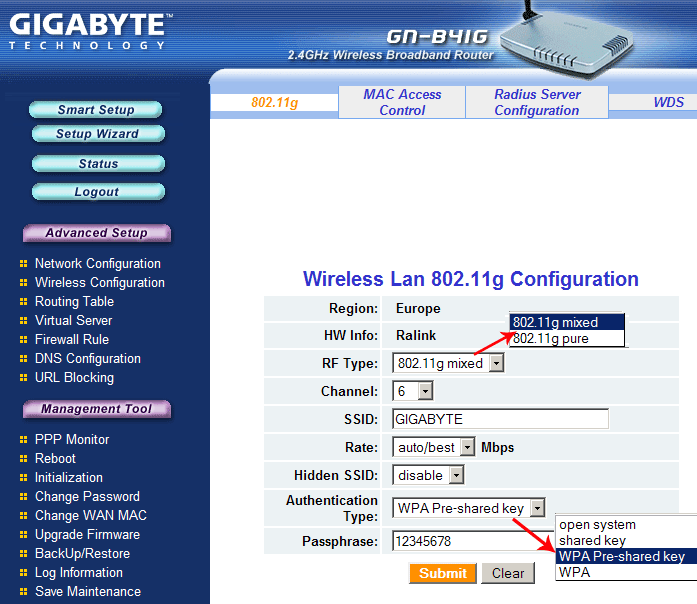697x604 pixels.
Task: Submit the wireless configuration
Action: [x=443, y=573]
